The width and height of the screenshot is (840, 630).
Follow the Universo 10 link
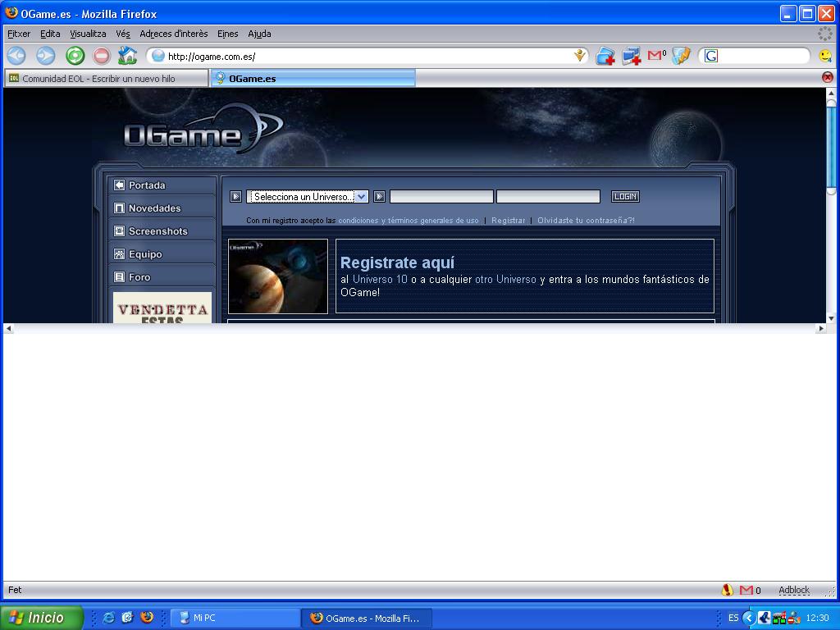[x=380, y=279]
